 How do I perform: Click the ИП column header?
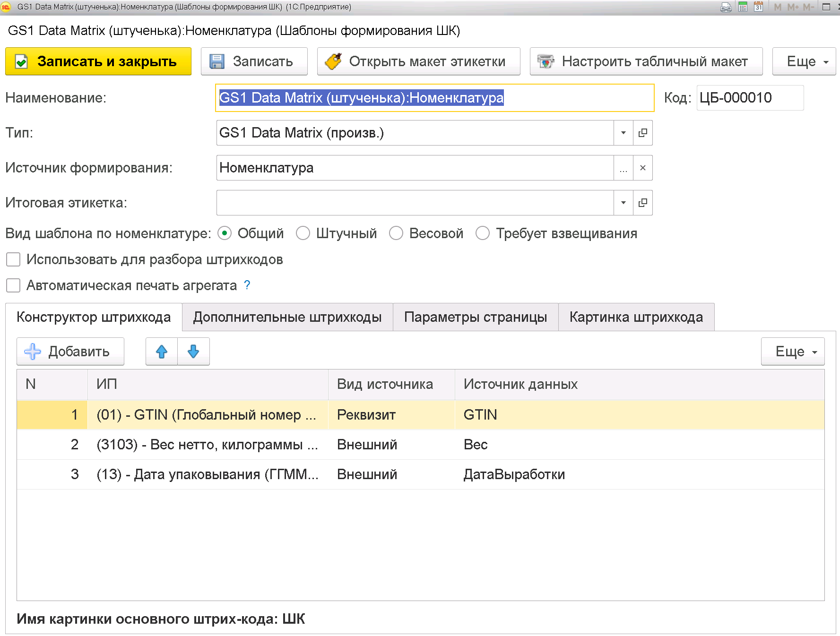pyautogui.click(x=208, y=384)
